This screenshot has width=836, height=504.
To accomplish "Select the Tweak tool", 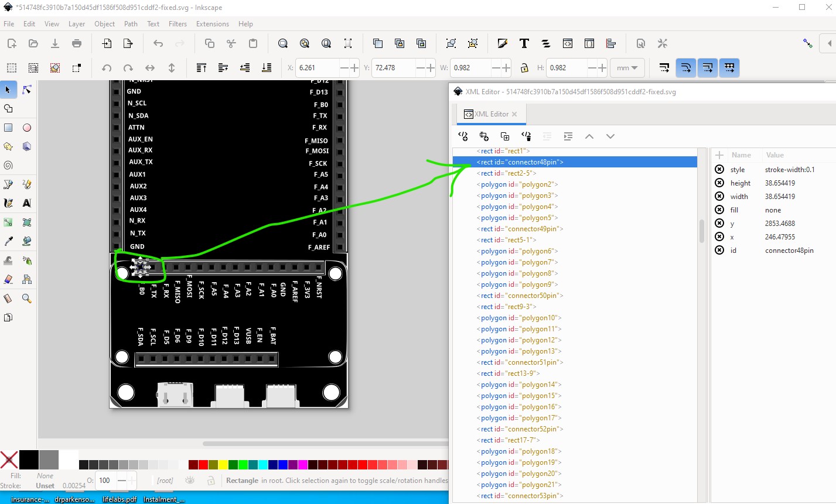I will point(8,260).
